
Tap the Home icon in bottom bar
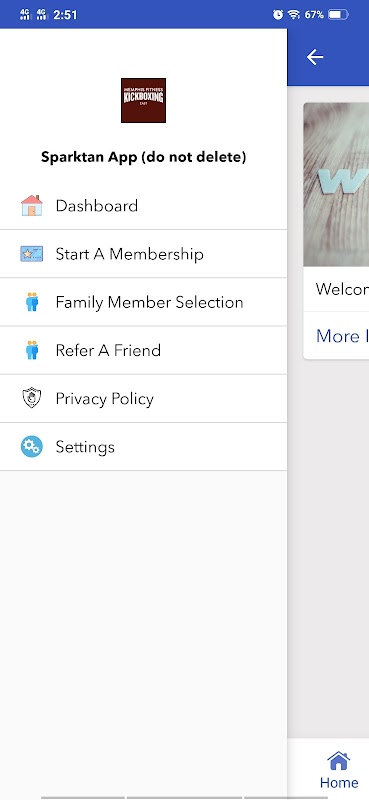(x=339, y=760)
